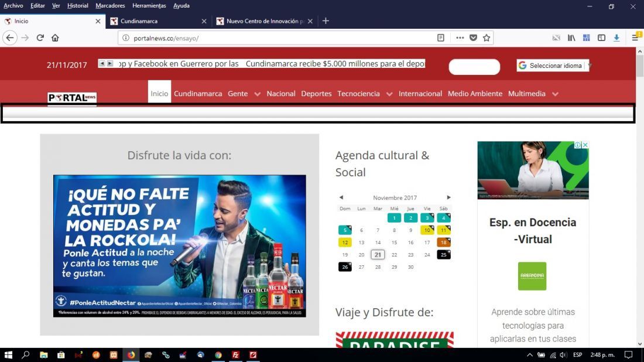Switch to the Cundinamarca tab
Image resolution: width=644 pixels, height=362 pixels.
pyautogui.click(x=159, y=21)
